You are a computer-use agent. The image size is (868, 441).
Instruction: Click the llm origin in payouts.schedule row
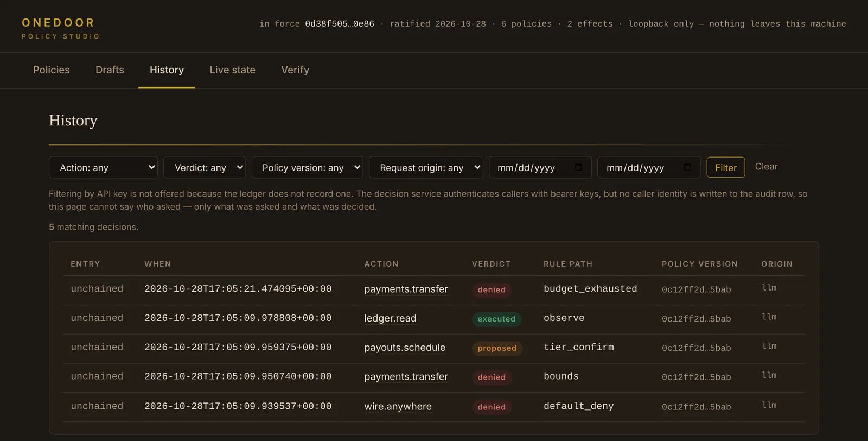pos(769,346)
